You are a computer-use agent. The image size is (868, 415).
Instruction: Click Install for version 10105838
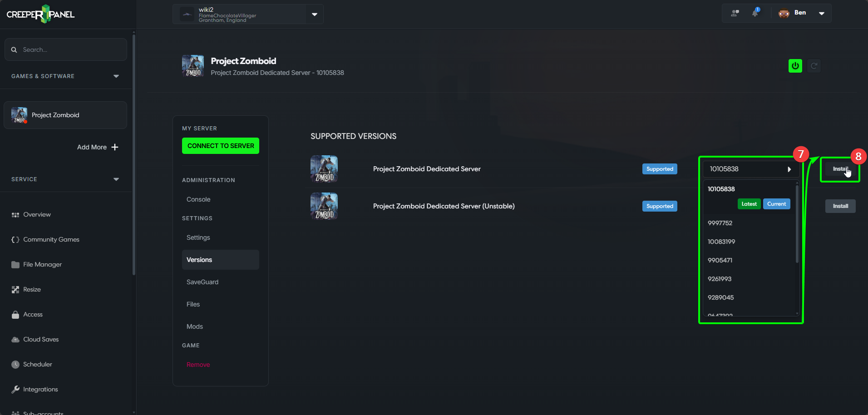pos(840,168)
